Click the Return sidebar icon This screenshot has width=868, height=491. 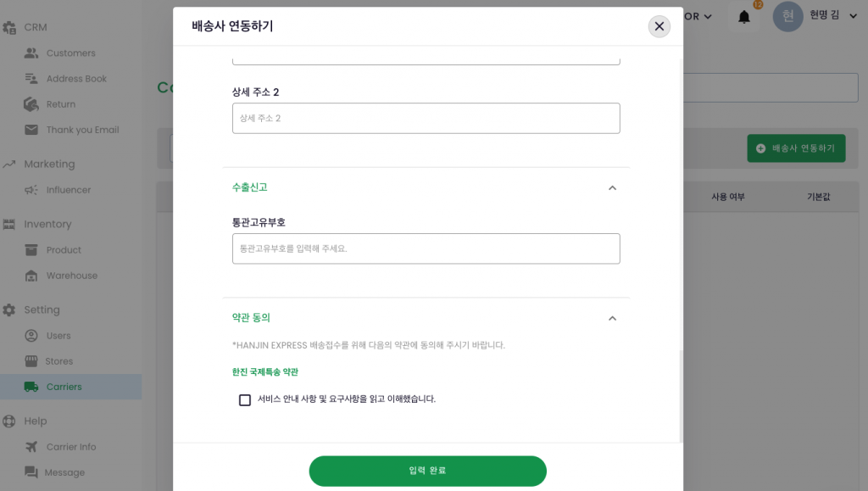[31, 104]
